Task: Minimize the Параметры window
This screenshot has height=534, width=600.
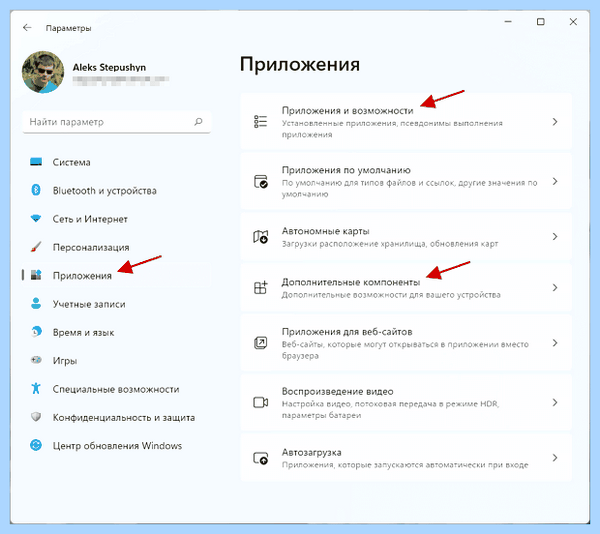Action: tap(508, 22)
